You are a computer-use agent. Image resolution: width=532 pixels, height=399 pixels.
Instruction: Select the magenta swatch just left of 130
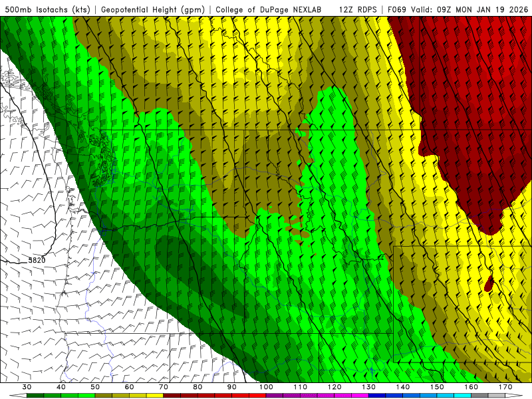tap(360, 396)
